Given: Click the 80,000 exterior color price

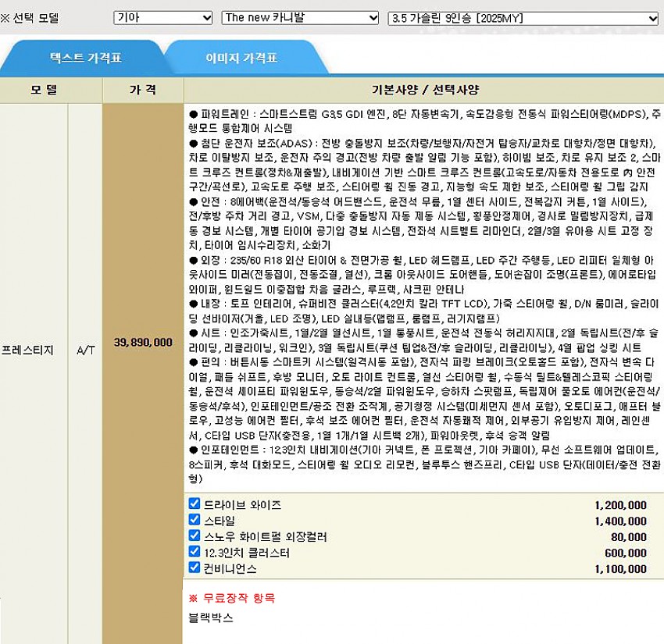Looking at the screenshot, I should (629, 537).
